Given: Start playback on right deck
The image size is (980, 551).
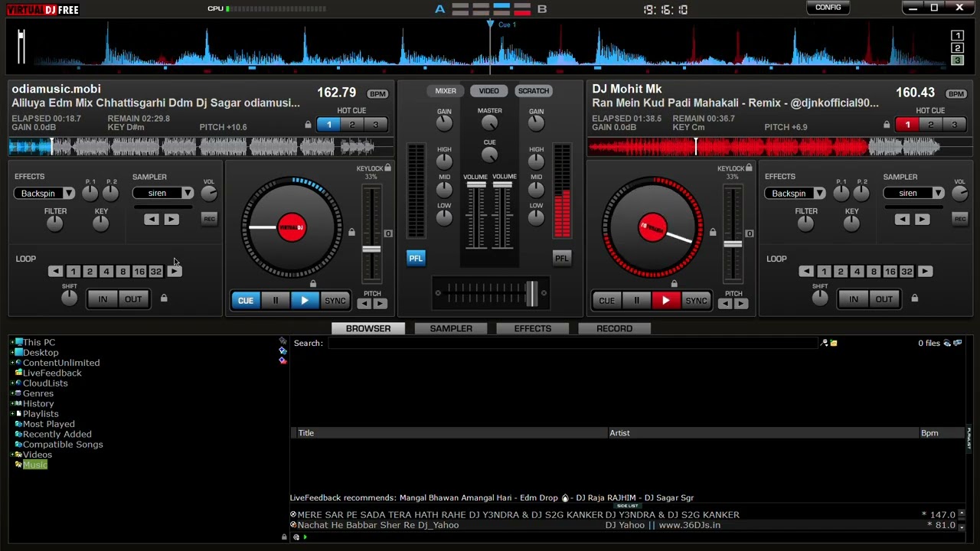Looking at the screenshot, I should point(666,301).
